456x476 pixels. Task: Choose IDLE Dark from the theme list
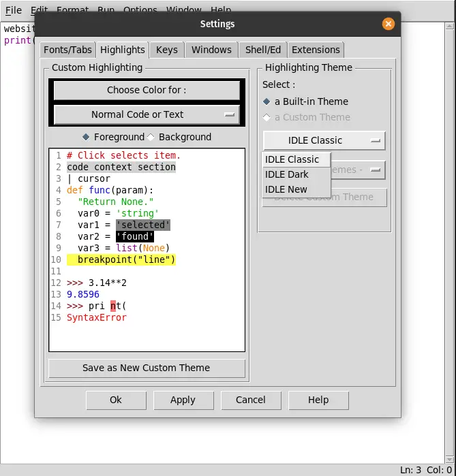[x=297, y=174]
